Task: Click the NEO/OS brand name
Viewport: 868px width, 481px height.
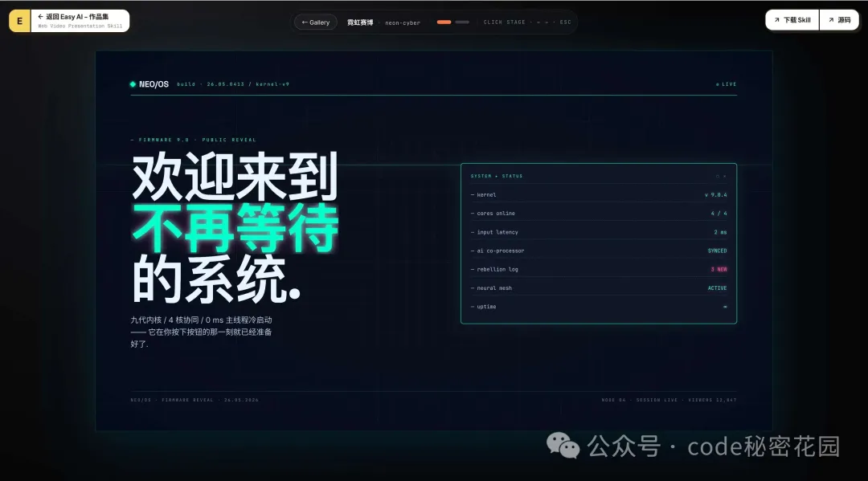Action: coord(154,84)
